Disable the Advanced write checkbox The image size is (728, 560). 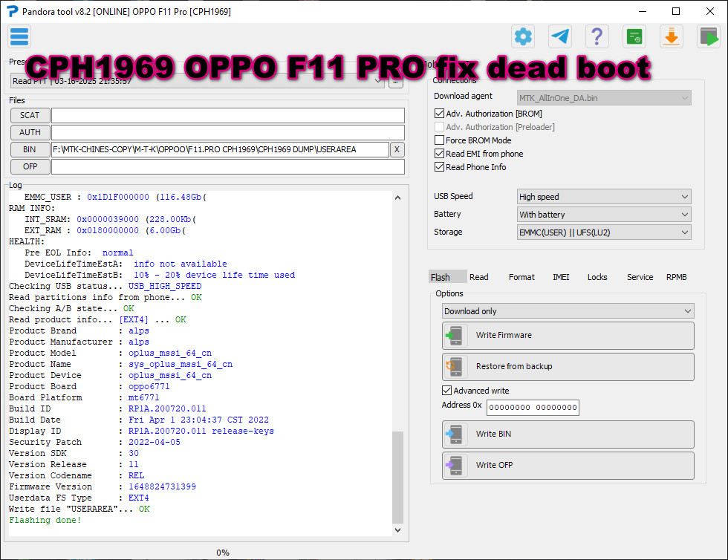pyautogui.click(x=447, y=391)
